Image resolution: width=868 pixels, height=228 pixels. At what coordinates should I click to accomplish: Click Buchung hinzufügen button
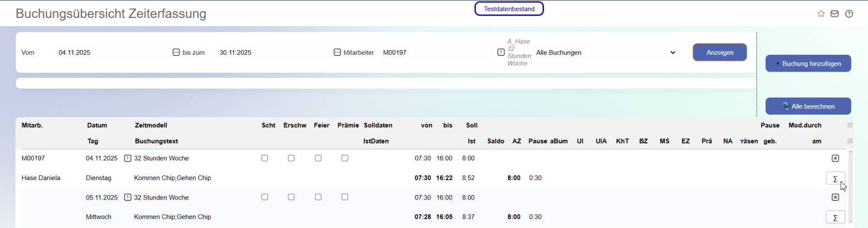tap(808, 63)
